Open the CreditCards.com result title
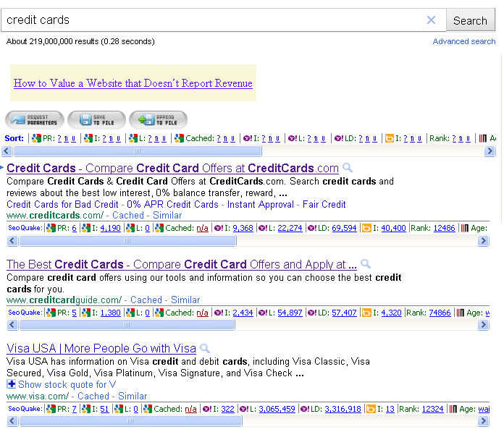 tap(172, 168)
